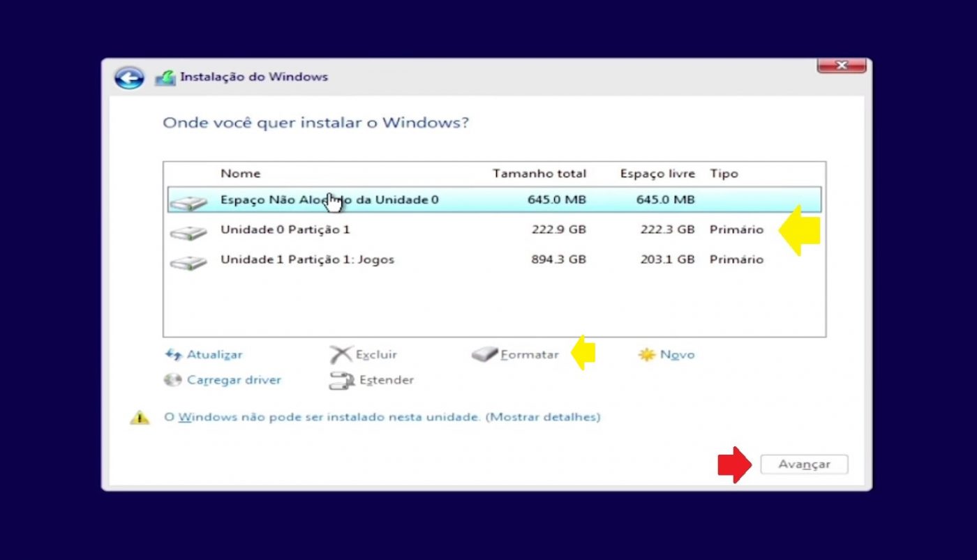Refresh the list using the Atualizar link
Viewport: 977px width, 560px height.
point(214,355)
